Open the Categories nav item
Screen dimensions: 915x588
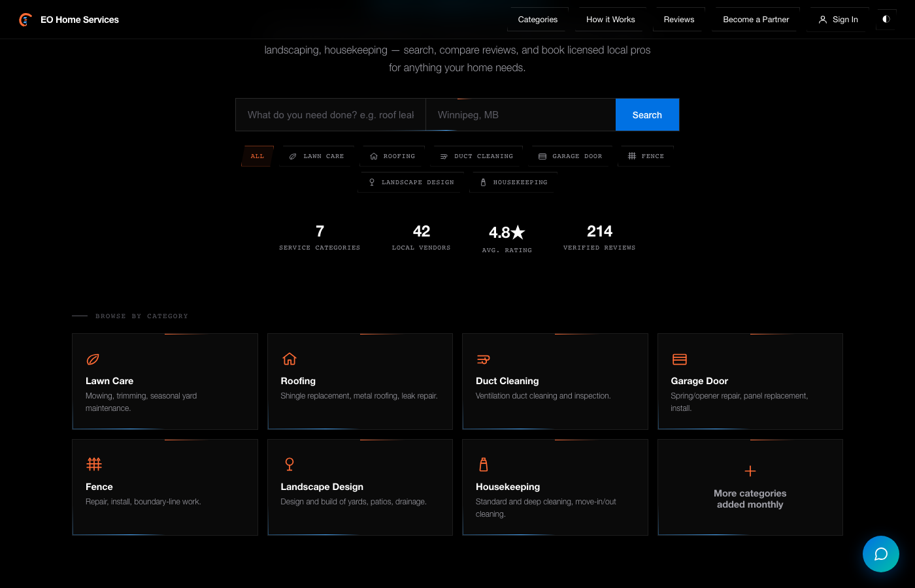[x=538, y=20]
